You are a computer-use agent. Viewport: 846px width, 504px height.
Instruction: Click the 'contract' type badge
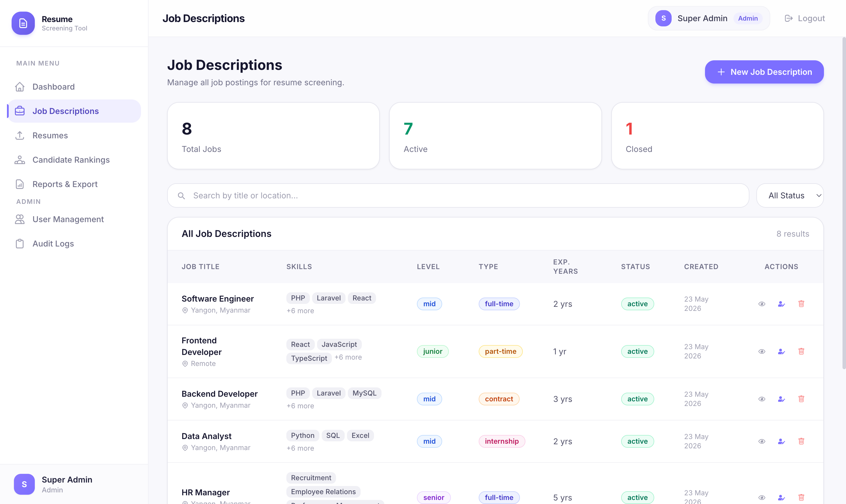tap(499, 399)
